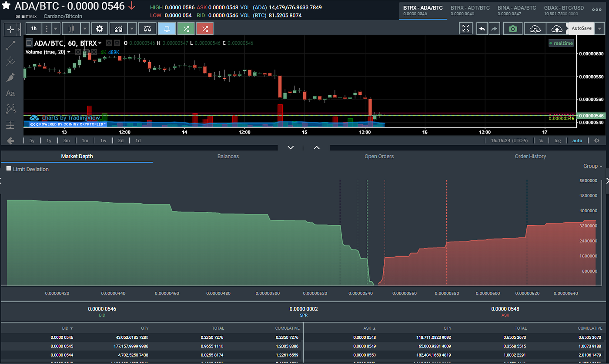Expand the chart style dropdown arrow

[85, 29]
